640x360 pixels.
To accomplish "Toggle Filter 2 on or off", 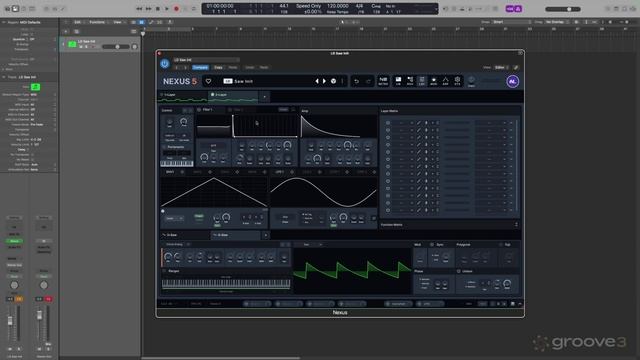I will (230, 110).
